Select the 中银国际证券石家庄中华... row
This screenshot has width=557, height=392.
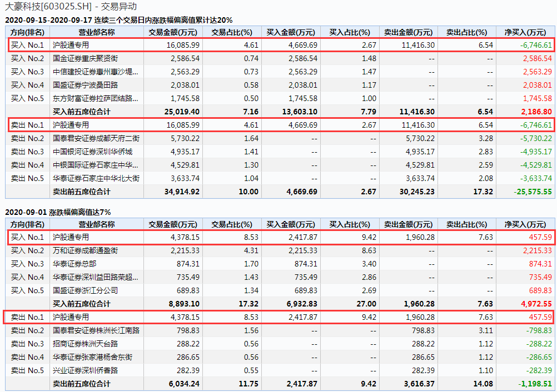[x=280, y=165]
